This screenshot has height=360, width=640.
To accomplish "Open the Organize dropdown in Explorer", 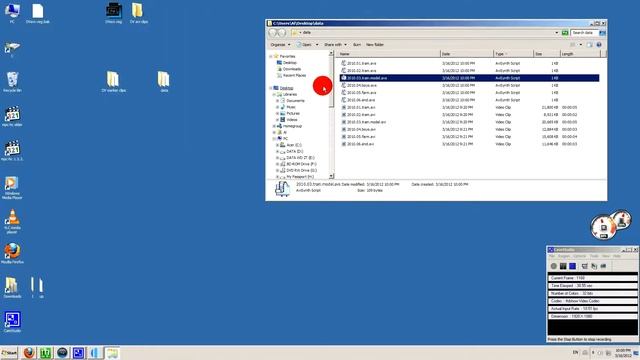I will [280, 44].
